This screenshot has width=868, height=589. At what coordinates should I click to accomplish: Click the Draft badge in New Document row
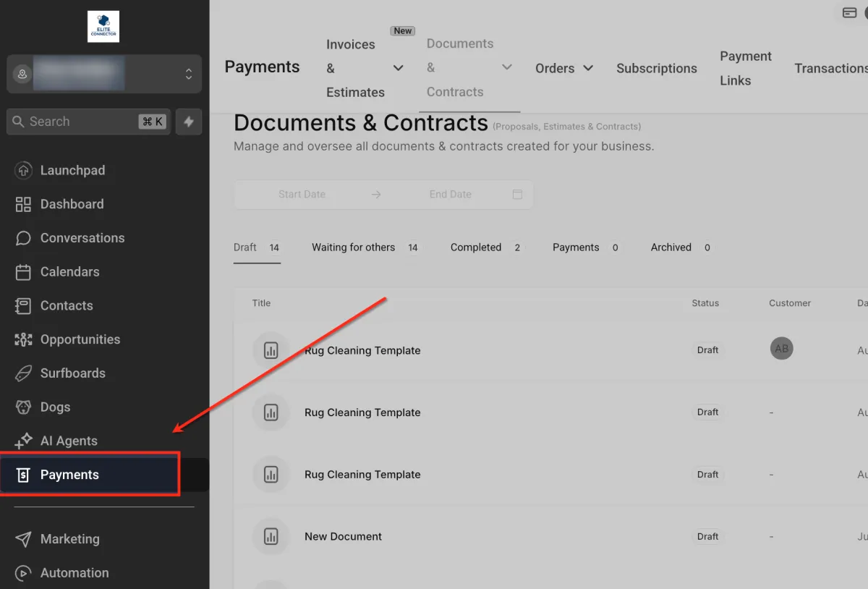pyautogui.click(x=707, y=537)
